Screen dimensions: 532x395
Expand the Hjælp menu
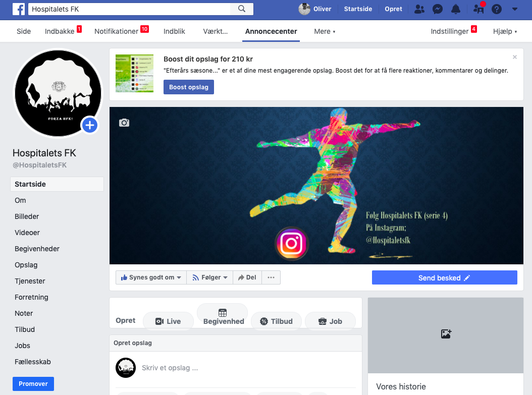[x=505, y=32]
